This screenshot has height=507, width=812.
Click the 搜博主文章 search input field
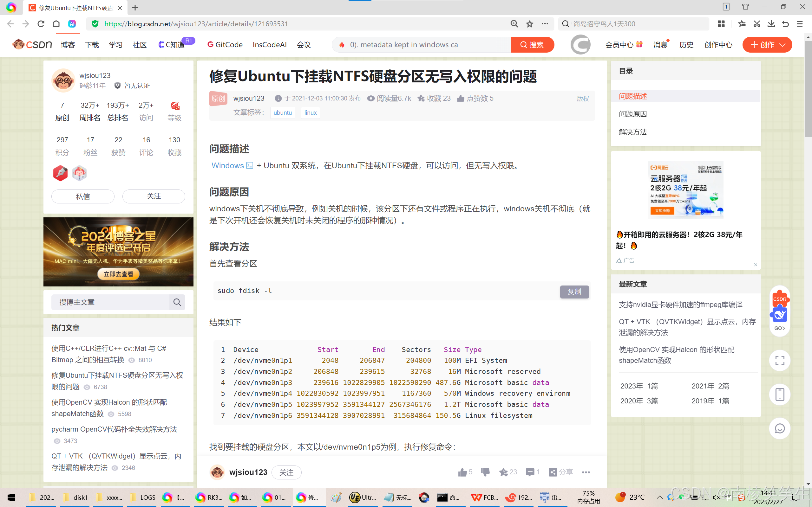[111, 302]
